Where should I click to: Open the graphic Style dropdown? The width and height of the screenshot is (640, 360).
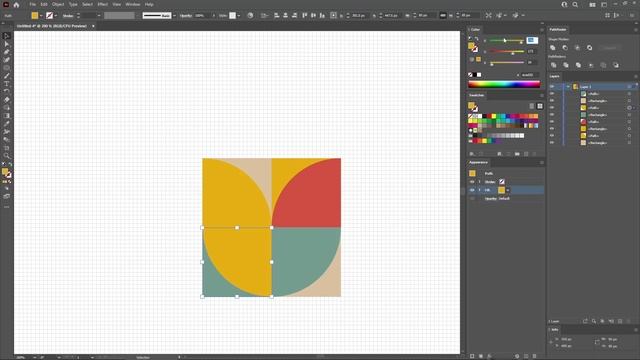[239, 16]
